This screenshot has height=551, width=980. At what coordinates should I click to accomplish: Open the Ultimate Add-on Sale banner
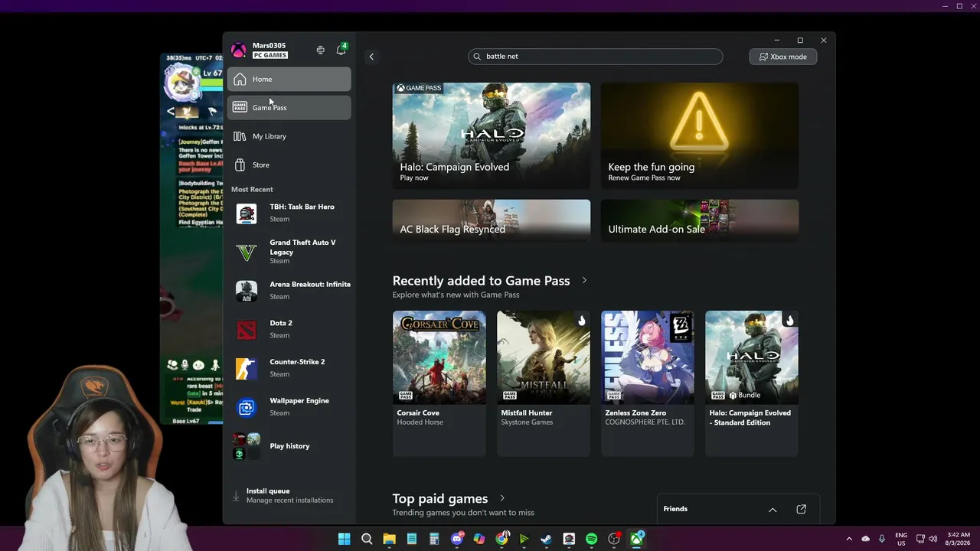700,220
